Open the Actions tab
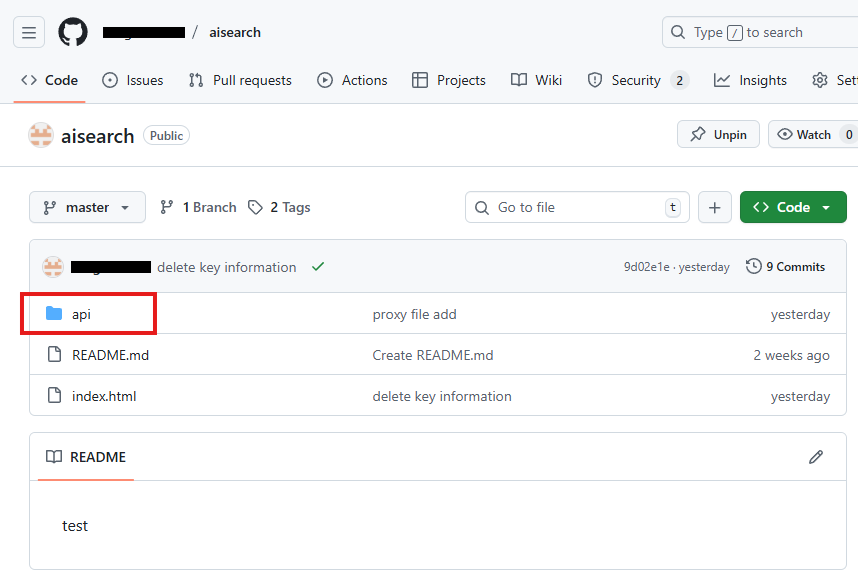 point(352,80)
